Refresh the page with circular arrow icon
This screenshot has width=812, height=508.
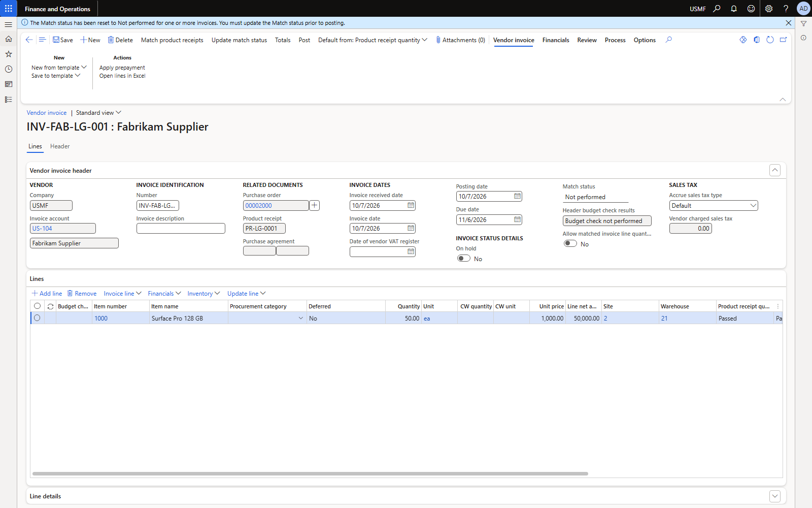coord(770,40)
